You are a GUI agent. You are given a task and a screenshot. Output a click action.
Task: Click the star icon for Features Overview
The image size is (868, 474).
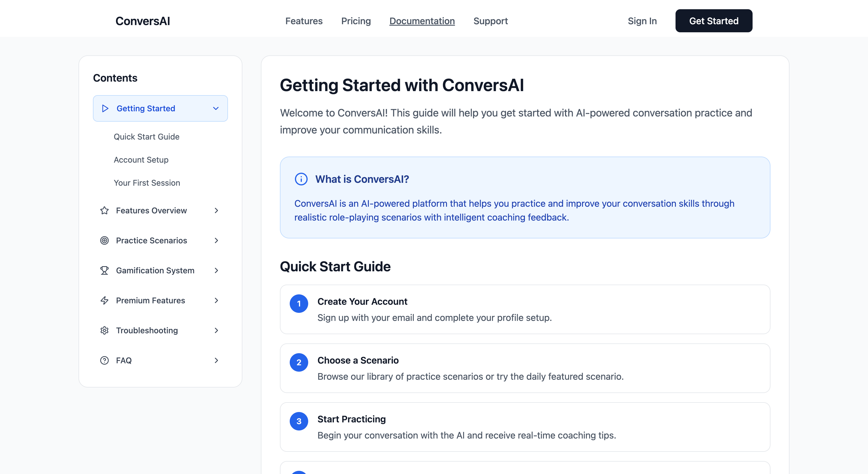pos(104,210)
